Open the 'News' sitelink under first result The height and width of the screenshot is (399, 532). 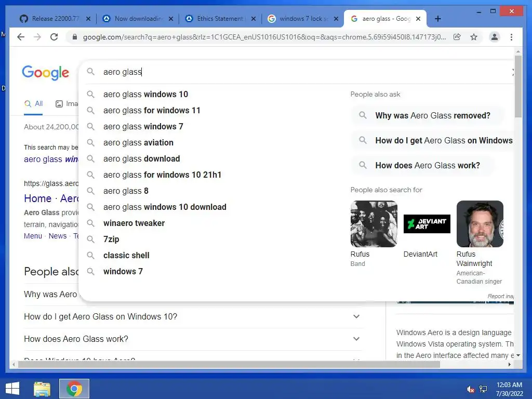58,236
